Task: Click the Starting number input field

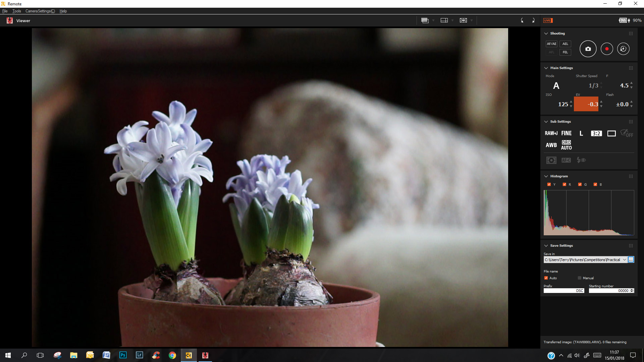Action: (x=609, y=291)
